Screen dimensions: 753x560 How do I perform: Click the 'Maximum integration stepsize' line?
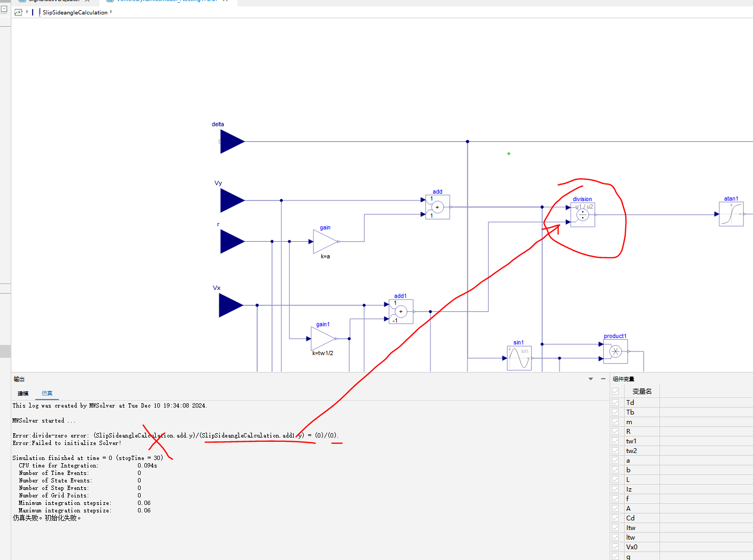[84, 511]
